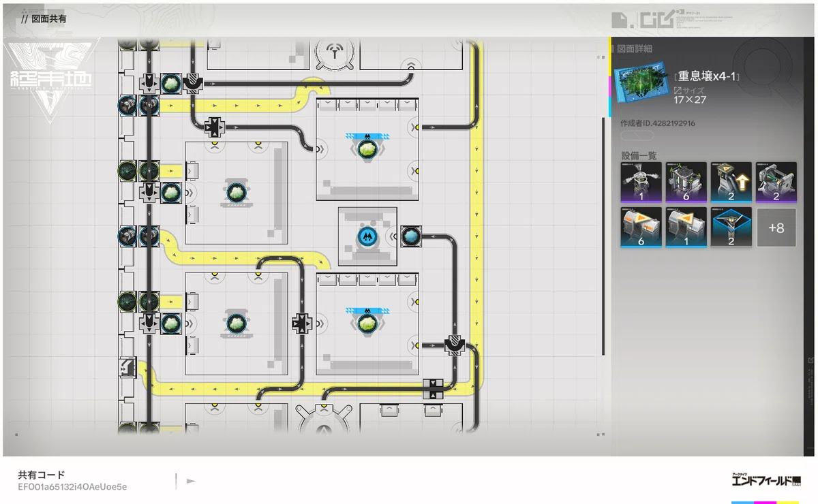Viewport: 818px width, 504px height.
Task: Select the equipment card showing count 1 with steam vents
Action: click(x=641, y=183)
